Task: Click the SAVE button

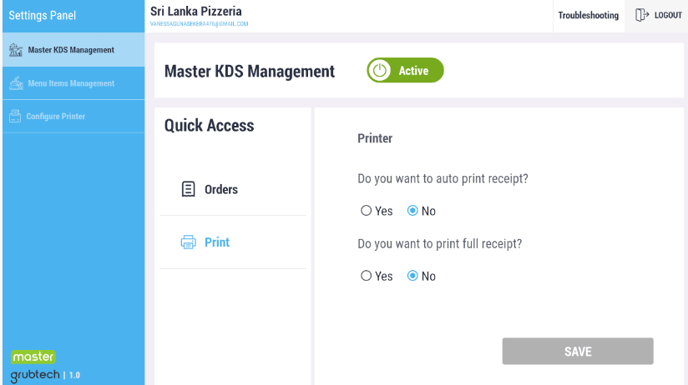Action: click(578, 351)
